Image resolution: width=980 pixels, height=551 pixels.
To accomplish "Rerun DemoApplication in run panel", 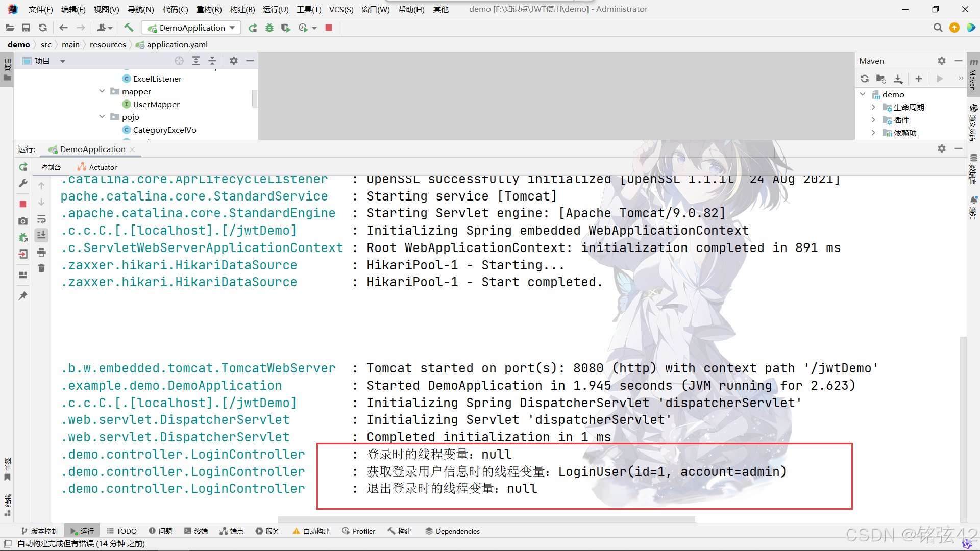I will [22, 167].
